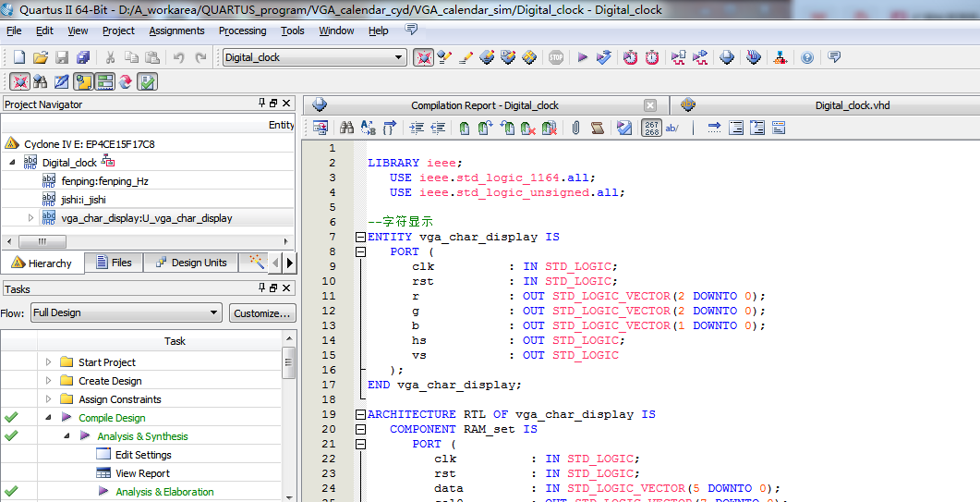Switch to the Design Units tab
This screenshot has height=502, width=980.
190,263
